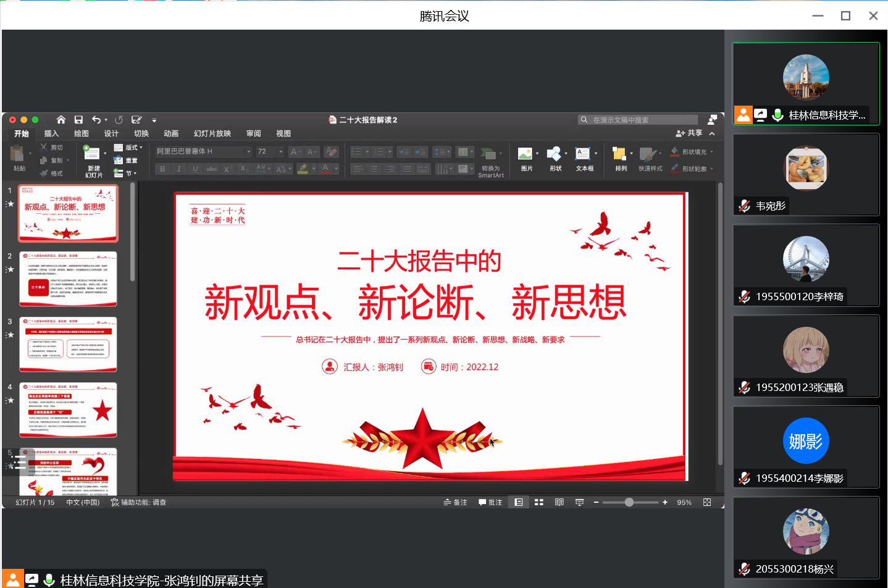Toggle the 备注 notes pane
This screenshot has height=588, width=888.
point(455,502)
